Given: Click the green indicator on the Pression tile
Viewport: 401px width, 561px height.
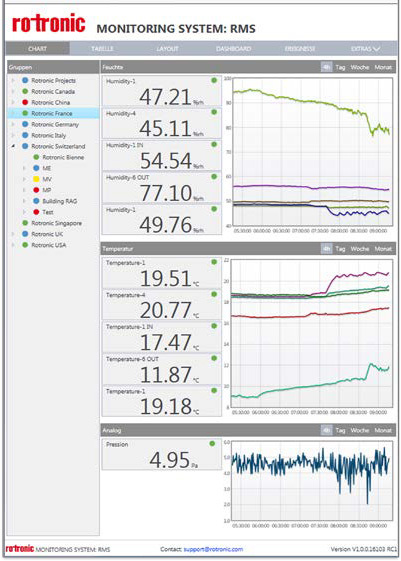Looking at the screenshot, I should (212, 444).
